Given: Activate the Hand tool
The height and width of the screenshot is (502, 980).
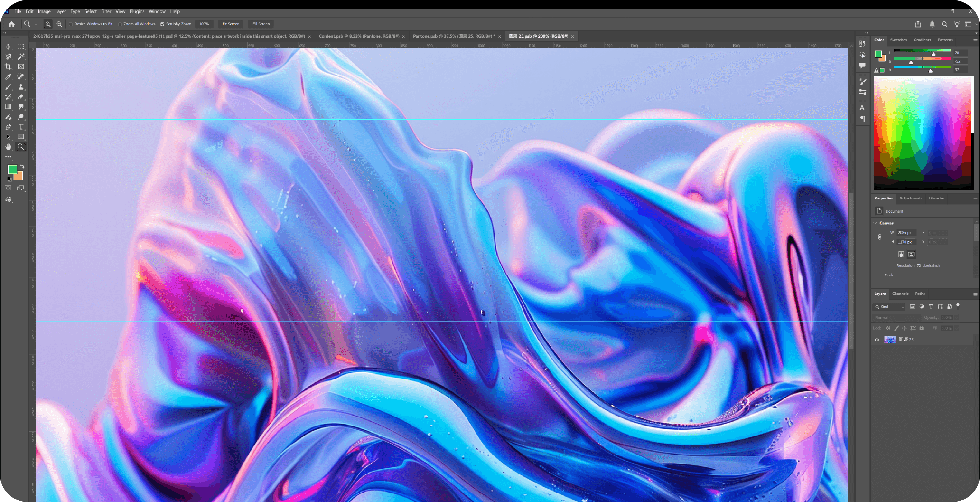Looking at the screenshot, I should click(x=8, y=147).
